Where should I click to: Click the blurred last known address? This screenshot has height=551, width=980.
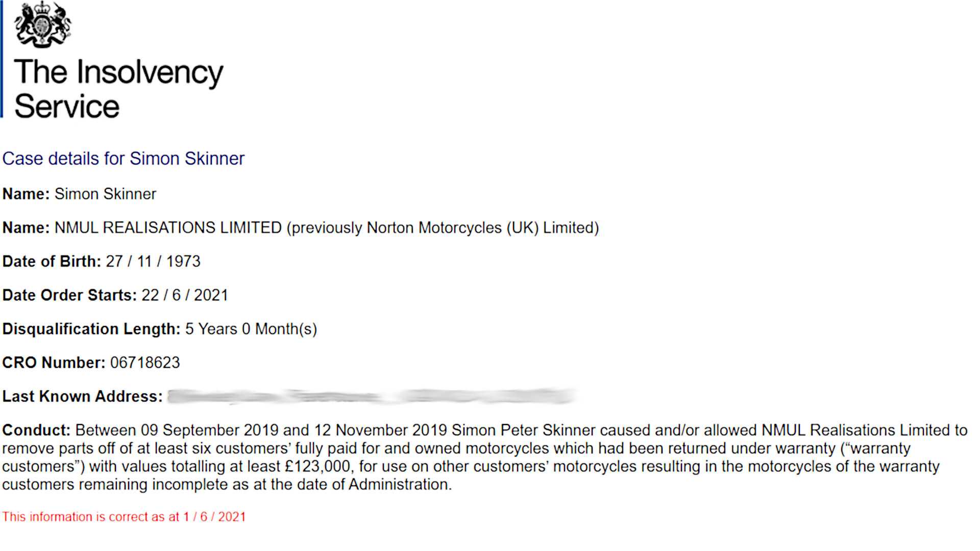tap(372, 396)
